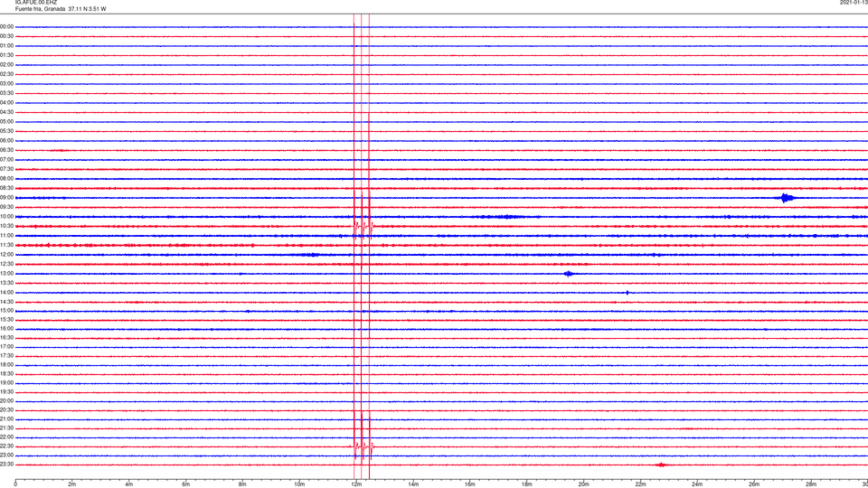Click the 20:00 trace time label
868x488 pixels.
[6, 401]
